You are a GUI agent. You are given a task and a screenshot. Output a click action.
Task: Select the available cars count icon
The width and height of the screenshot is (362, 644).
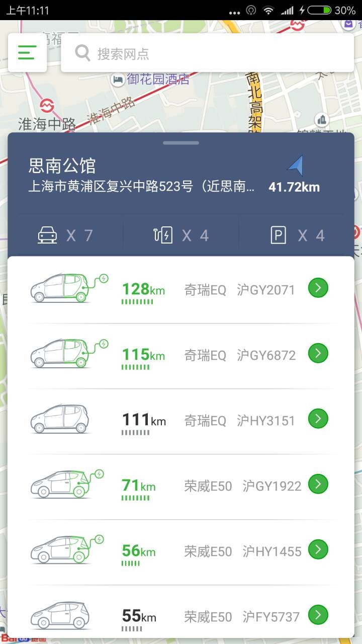(x=47, y=235)
